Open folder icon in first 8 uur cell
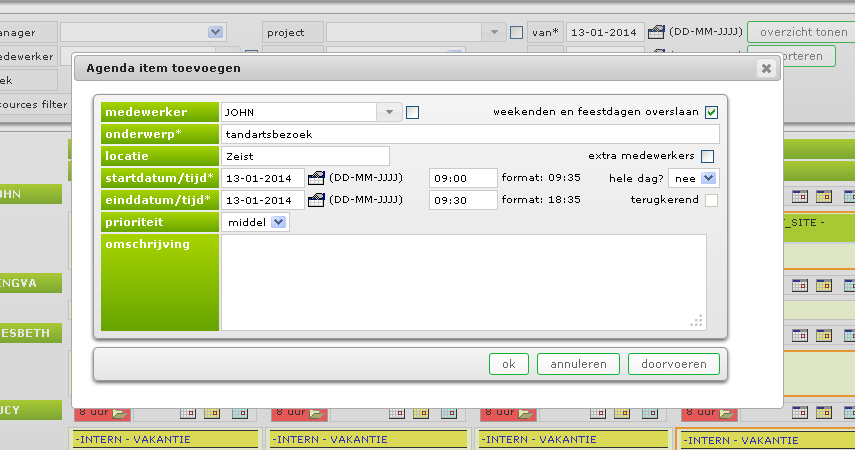855x450 pixels. [119, 414]
